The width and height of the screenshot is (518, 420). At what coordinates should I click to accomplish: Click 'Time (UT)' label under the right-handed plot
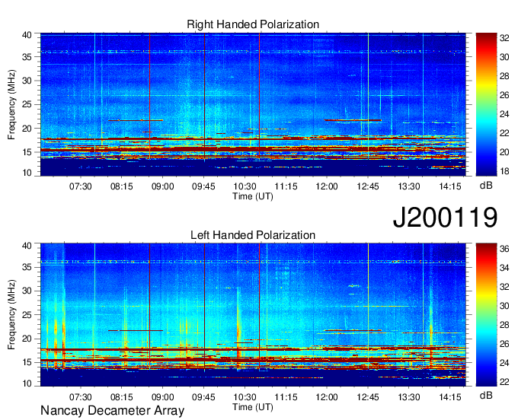point(253,196)
